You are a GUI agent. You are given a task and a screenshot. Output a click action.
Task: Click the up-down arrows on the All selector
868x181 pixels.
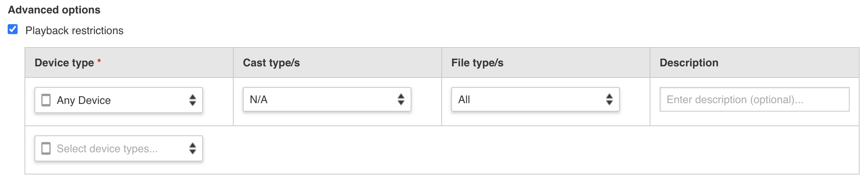(609, 99)
